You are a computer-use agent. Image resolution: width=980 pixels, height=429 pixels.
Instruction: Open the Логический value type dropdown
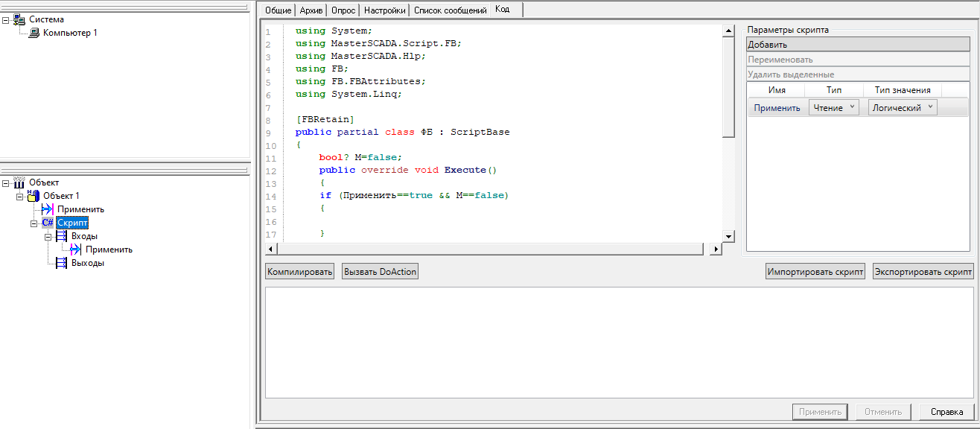tap(903, 108)
